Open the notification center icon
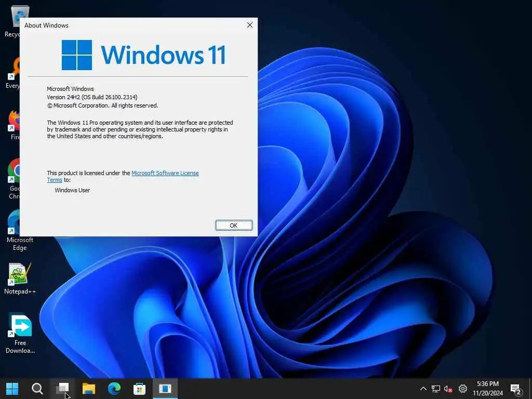The width and height of the screenshot is (532, 399). click(515, 389)
